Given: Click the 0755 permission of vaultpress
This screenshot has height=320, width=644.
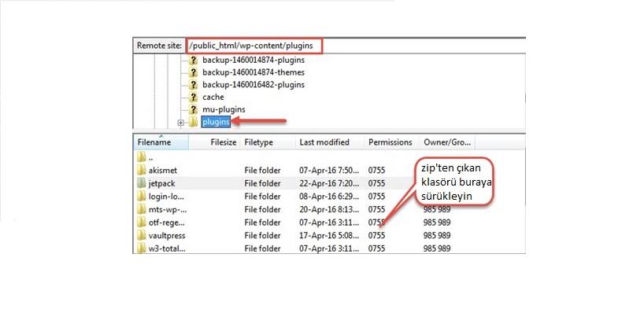Looking at the screenshot, I should point(376,236).
